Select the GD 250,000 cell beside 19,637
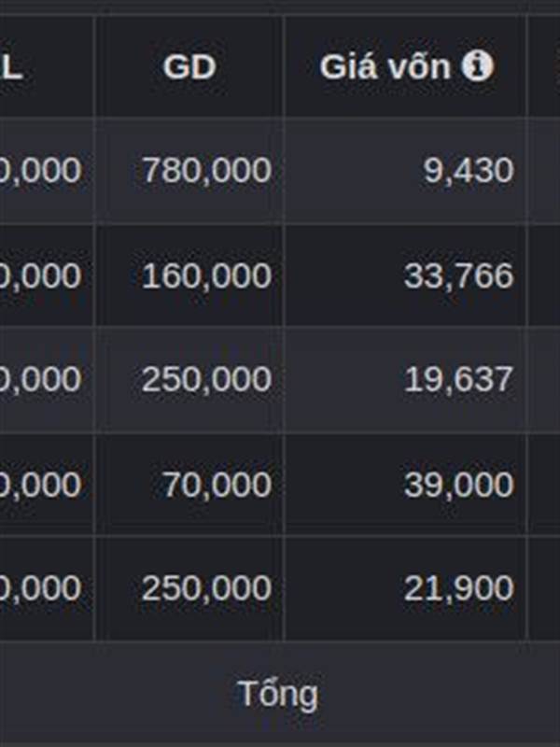This screenshot has height=747, width=560. pyautogui.click(x=189, y=380)
